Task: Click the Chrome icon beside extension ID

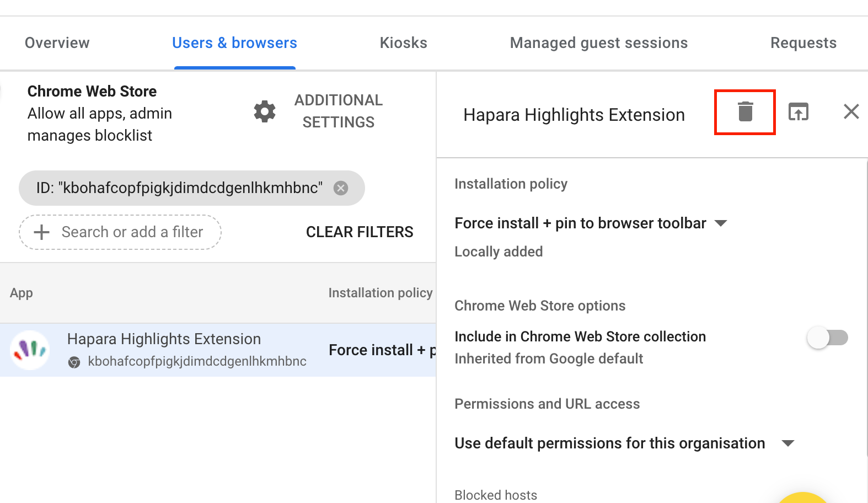Action: tap(74, 362)
